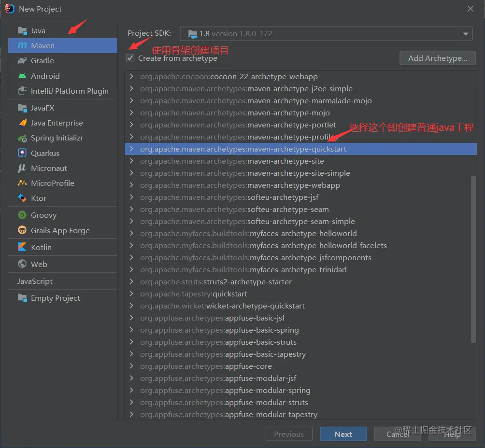
Task: Click the Java folder icon in sidebar
Action: (22, 30)
